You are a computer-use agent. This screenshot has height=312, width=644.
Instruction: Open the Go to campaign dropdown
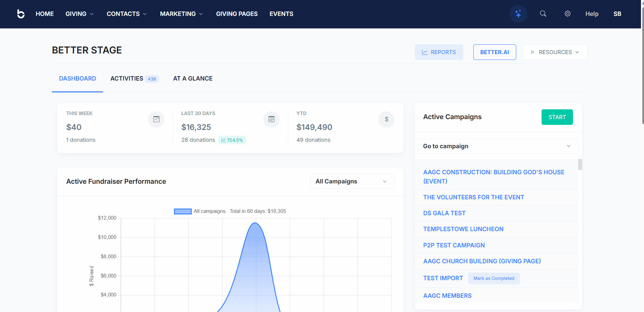click(x=498, y=146)
